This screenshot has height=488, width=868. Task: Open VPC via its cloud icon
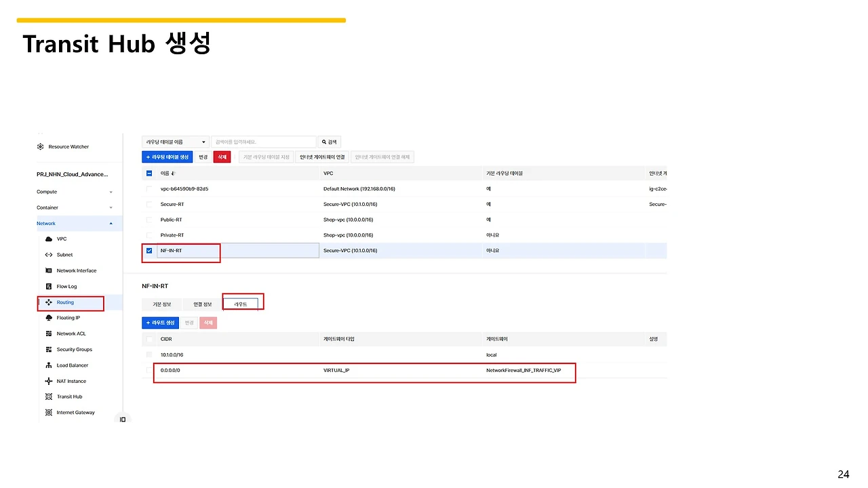(x=49, y=239)
